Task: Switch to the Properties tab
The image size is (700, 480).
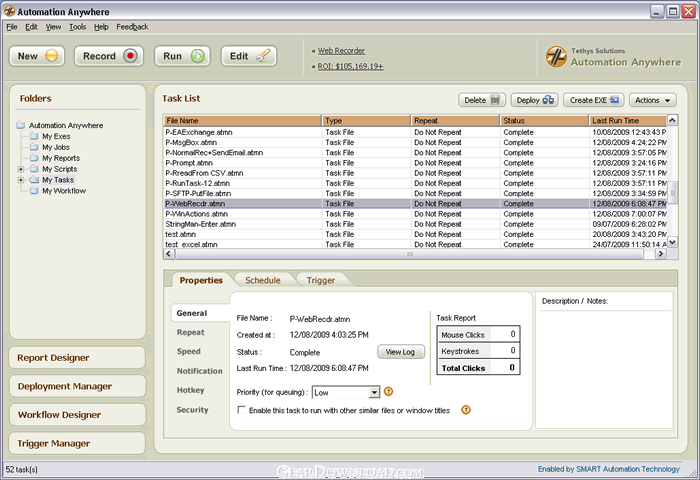Action: [201, 280]
